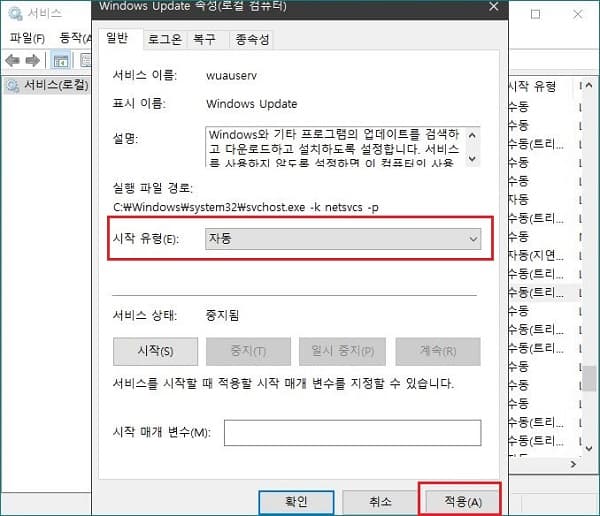The width and height of the screenshot is (600, 516).
Task: Click the show/hide console tree toolbar icon
Action: (x=61, y=60)
